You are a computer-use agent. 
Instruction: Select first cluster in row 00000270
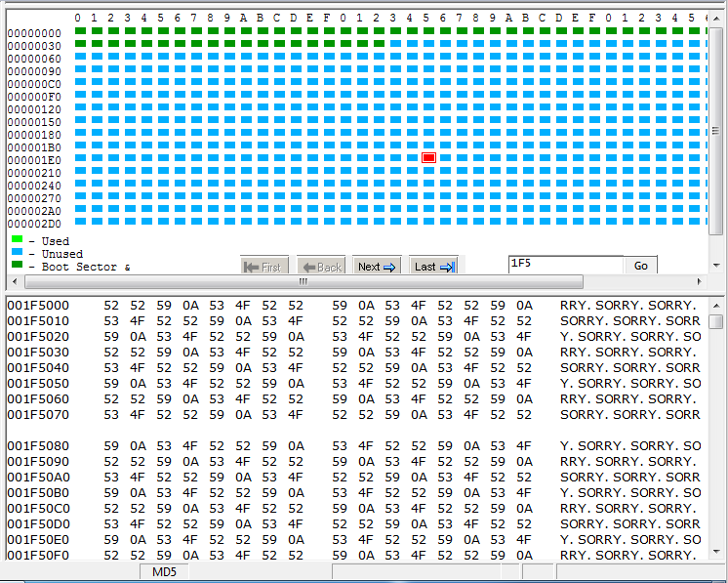click(x=81, y=196)
